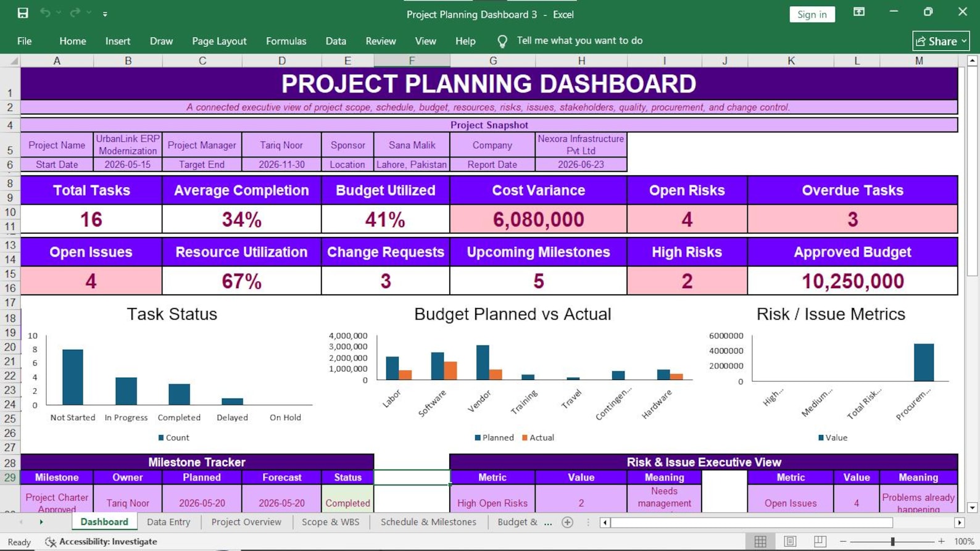Select column F header

412,60
